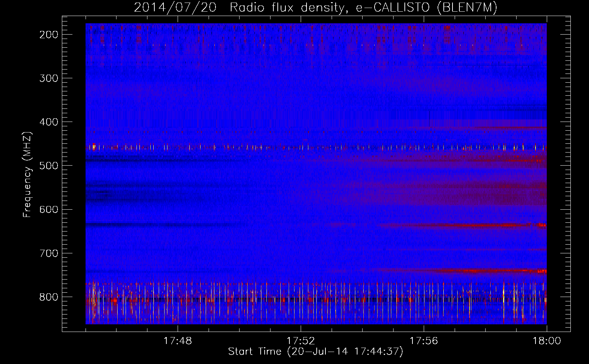Click the 500 frequency tick label
Image resolution: width=589 pixels, height=364 pixels.
click(x=49, y=166)
